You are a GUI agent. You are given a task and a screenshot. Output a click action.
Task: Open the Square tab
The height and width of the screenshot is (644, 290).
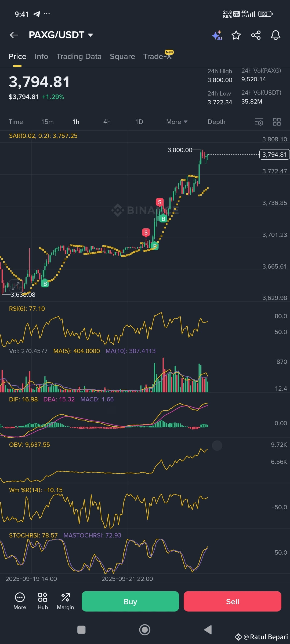[x=122, y=56]
